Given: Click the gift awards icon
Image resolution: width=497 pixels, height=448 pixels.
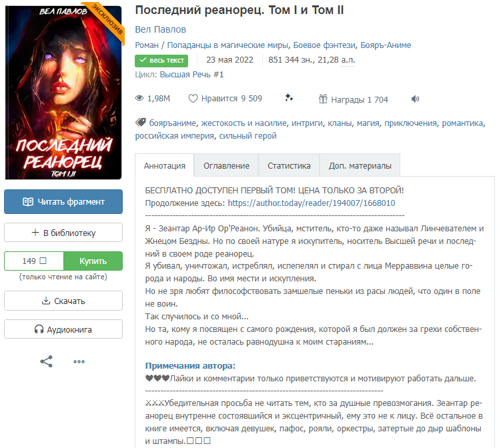Looking at the screenshot, I should (x=323, y=99).
